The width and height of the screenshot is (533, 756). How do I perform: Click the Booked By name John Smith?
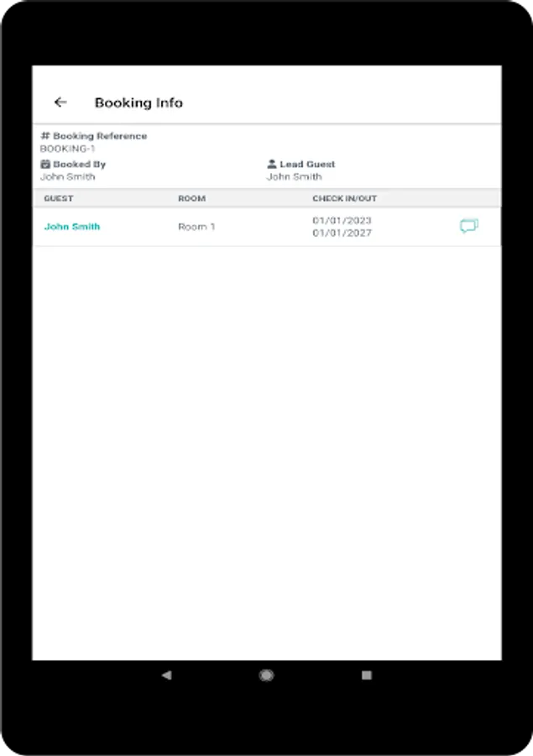[67, 176]
